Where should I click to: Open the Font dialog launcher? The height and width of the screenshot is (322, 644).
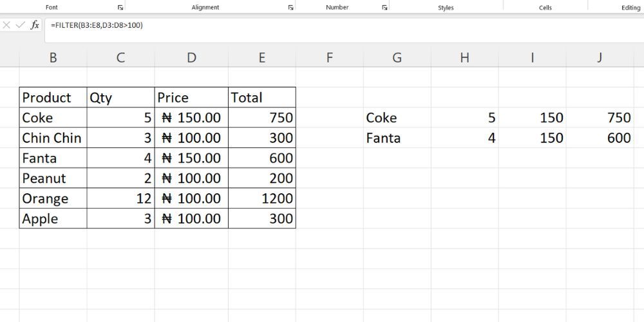point(120,8)
